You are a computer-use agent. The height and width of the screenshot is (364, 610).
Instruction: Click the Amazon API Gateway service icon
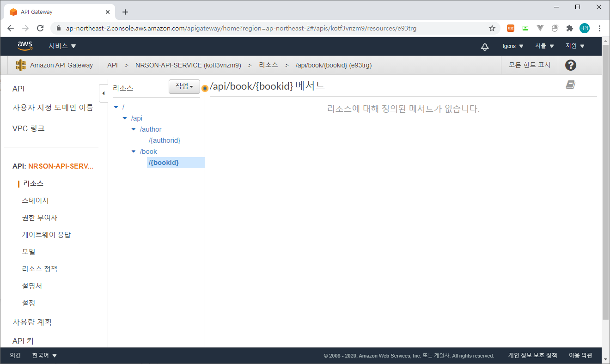pos(20,65)
